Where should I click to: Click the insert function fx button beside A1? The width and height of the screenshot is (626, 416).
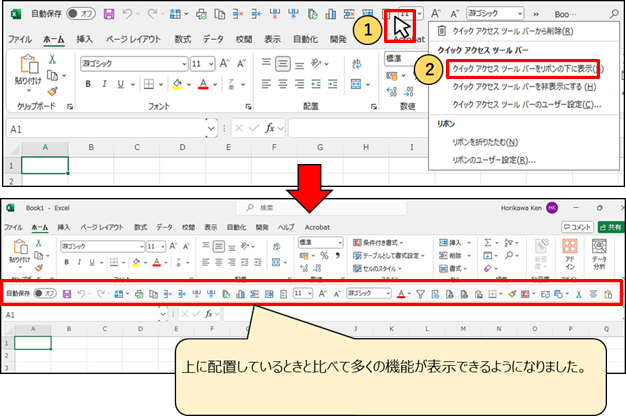click(269, 128)
